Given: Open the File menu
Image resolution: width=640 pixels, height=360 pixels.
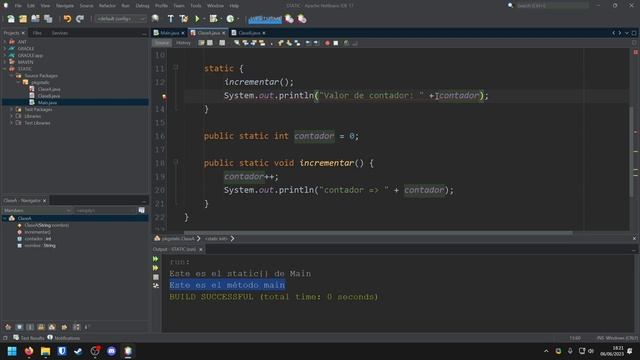Looking at the screenshot, I should point(18,6).
